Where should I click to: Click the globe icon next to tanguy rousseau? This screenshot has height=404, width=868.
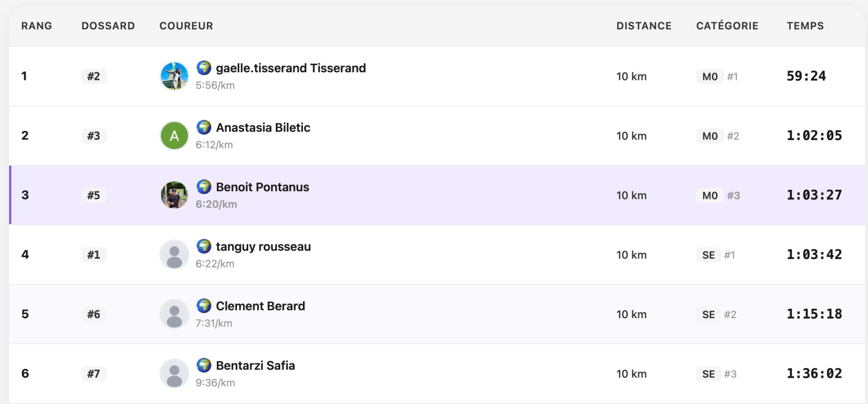tap(204, 246)
